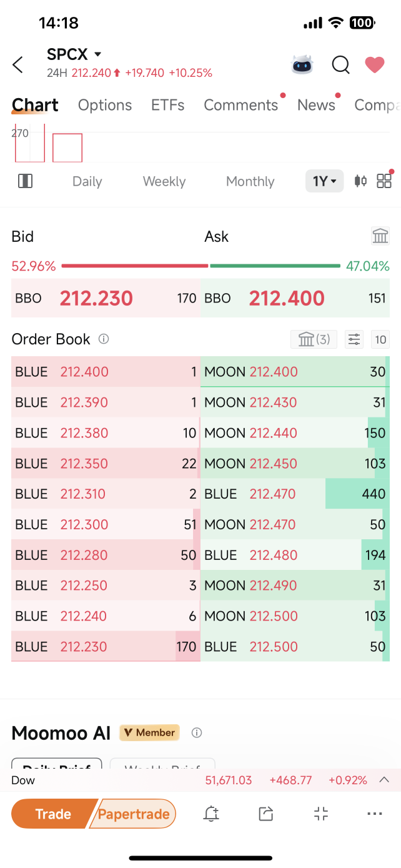The width and height of the screenshot is (401, 868).
Task: Expand the SPCX ticker dropdown arrow
Action: (97, 54)
